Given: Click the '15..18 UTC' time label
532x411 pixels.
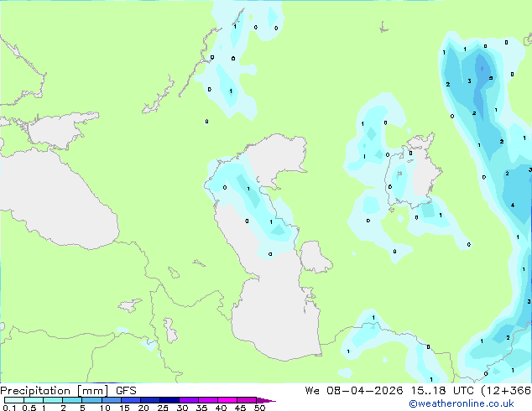Looking at the screenshot, I should pos(441,391).
